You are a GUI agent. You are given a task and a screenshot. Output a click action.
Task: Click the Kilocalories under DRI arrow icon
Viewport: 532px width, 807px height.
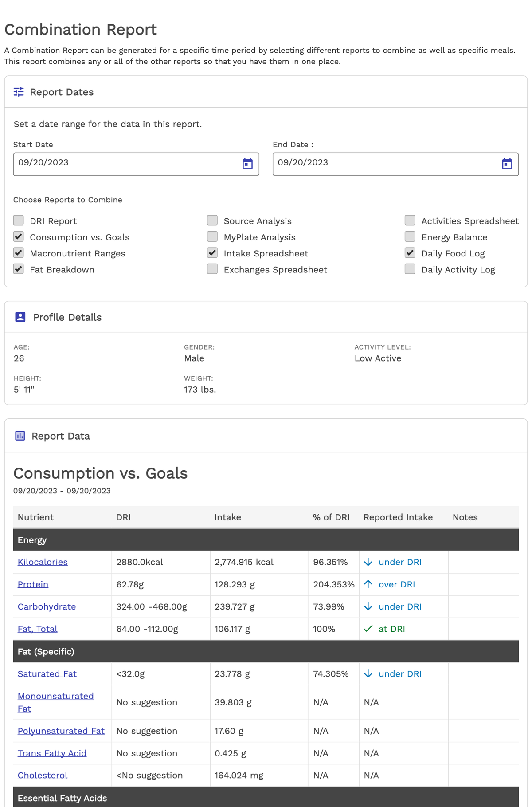(368, 562)
